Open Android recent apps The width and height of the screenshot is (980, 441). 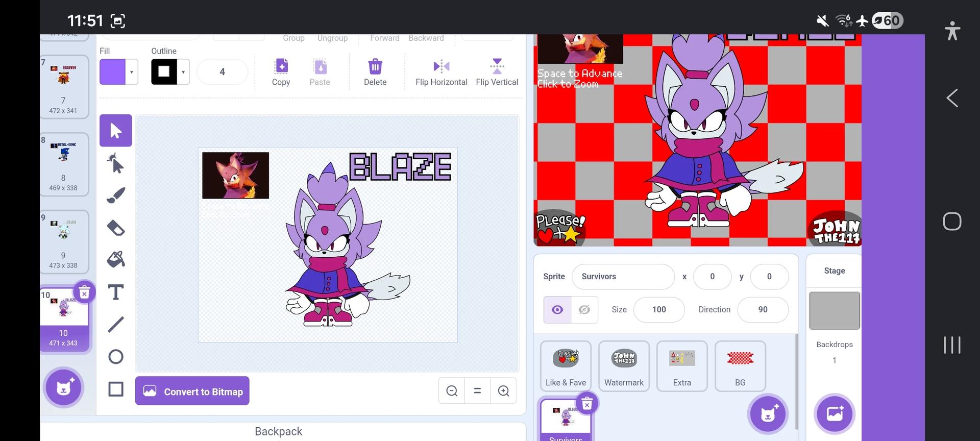[x=952, y=345]
